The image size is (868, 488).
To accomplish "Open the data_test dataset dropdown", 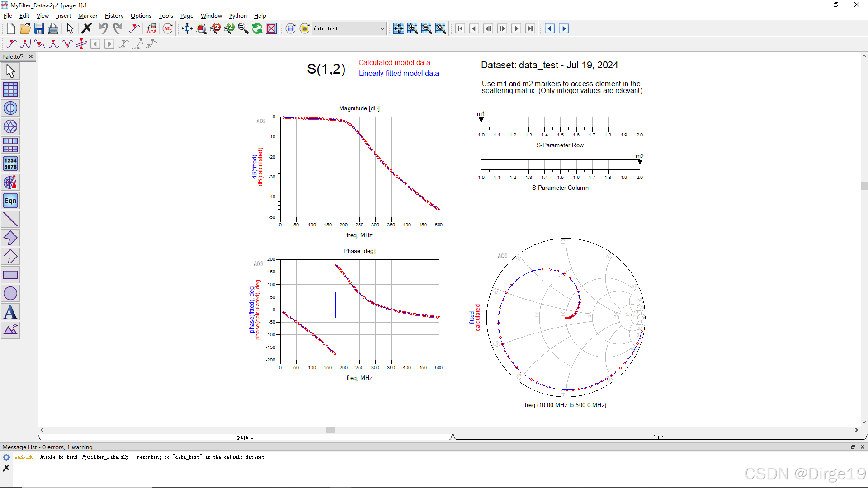I will (382, 28).
